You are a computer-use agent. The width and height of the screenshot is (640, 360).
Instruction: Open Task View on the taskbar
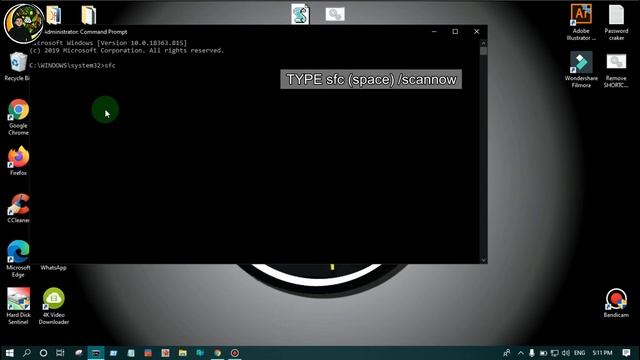60,353
